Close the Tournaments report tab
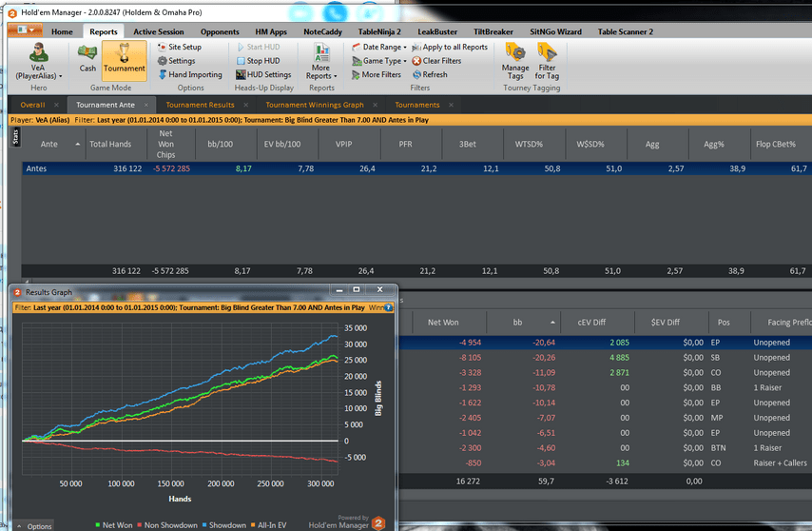812x531 pixels. pos(451,105)
